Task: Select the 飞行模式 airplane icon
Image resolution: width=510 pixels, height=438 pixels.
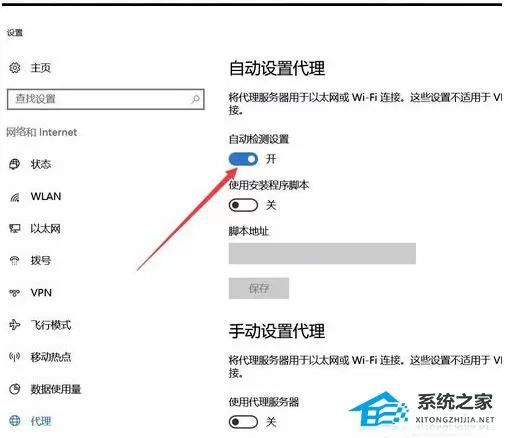Action: coord(15,324)
